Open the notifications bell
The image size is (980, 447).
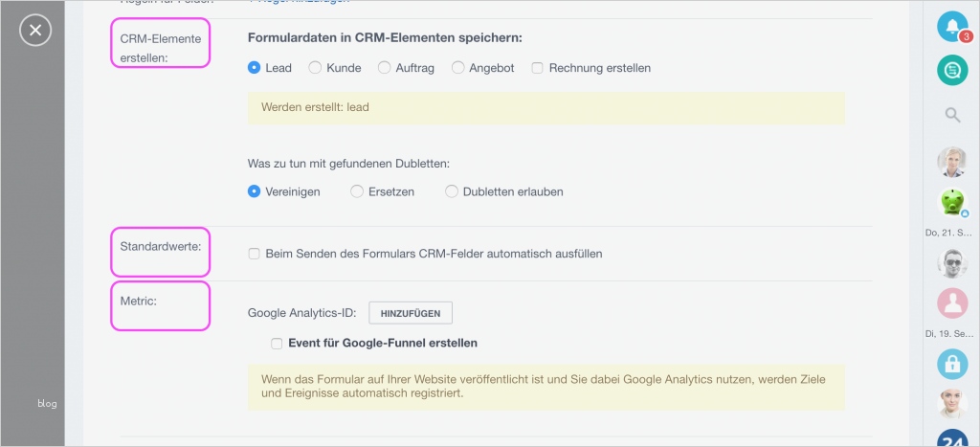951,27
